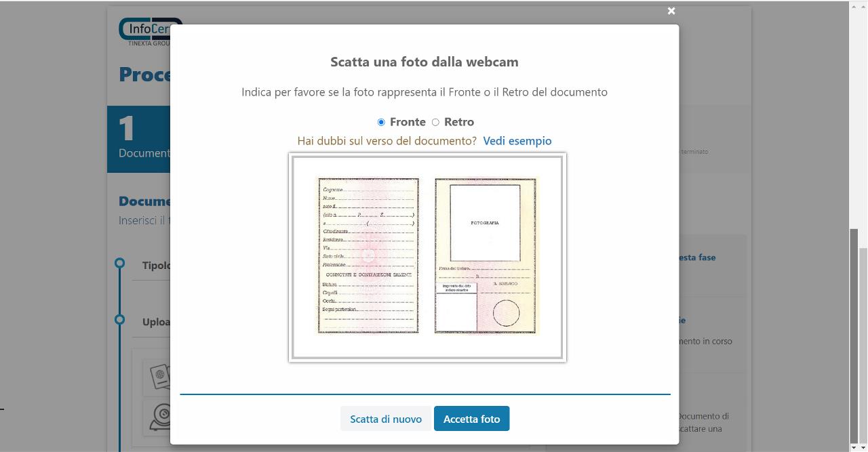Click the FOTOGRAFIA box in the document preview
Image resolution: width=868 pixels, height=452 pixels.
click(x=484, y=223)
